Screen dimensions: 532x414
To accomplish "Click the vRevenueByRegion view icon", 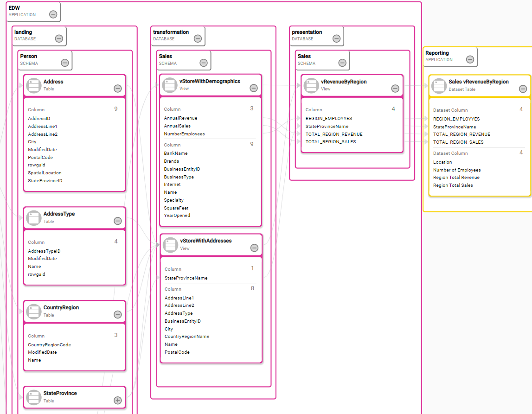I will pos(311,85).
